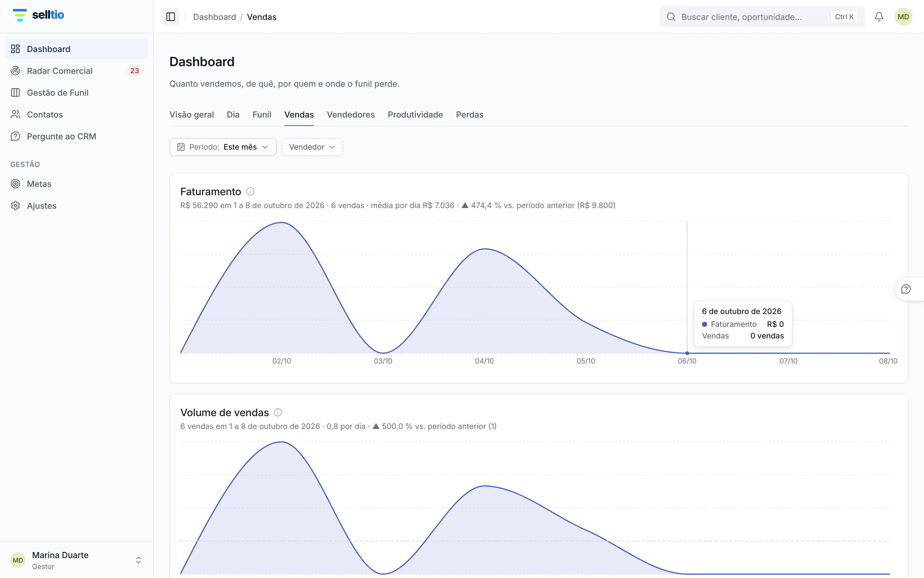
Task: Click the 08/10 axis label in Faturamento
Action: pyautogui.click(x=888, y=361)
